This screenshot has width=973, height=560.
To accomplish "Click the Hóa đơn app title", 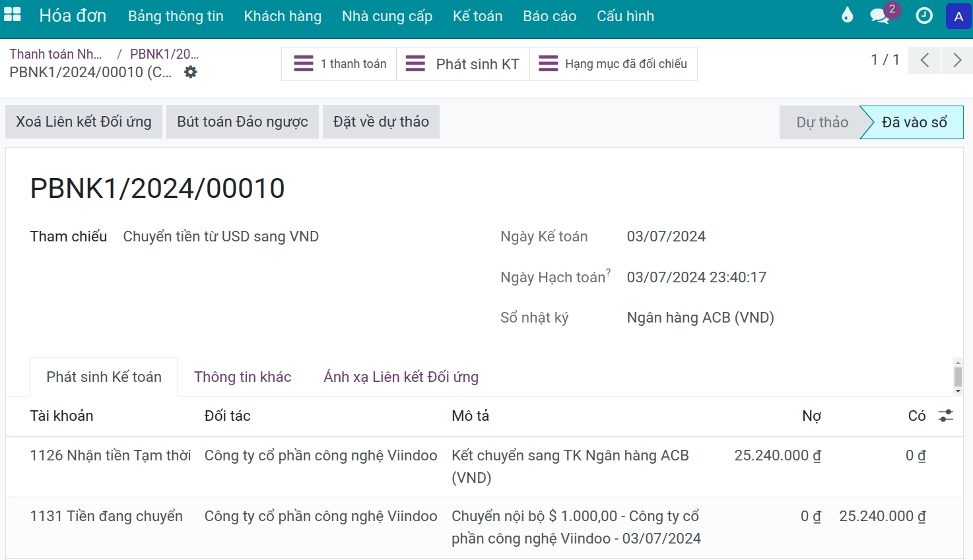I will (x=73, y=15).
